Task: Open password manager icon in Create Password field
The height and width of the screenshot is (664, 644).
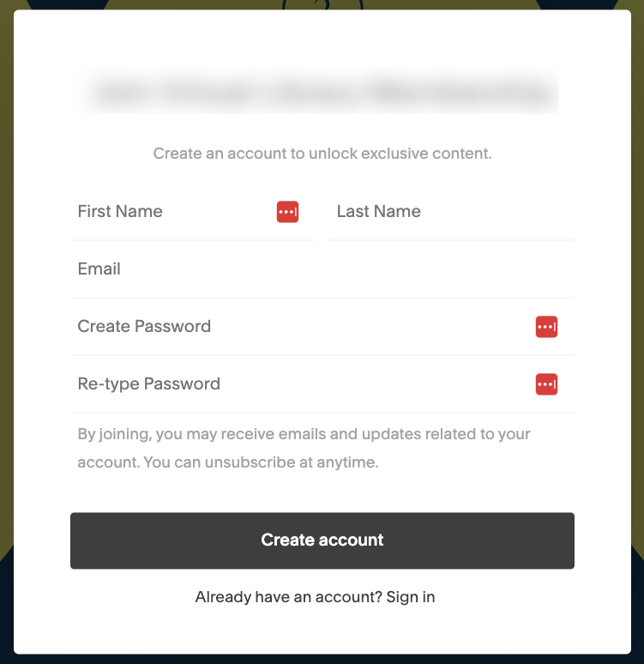Action: point(546,327)
